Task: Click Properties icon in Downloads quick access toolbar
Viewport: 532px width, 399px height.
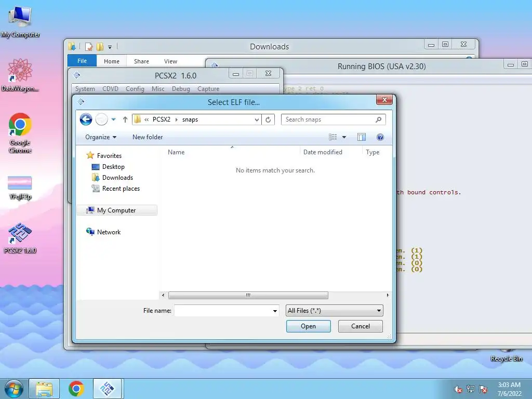Action: click(x=89, y=46)
